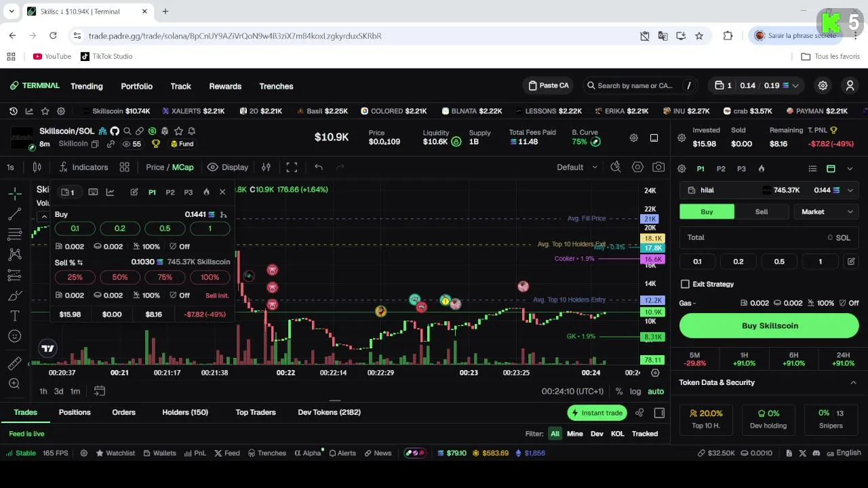Click the Total SOL amount input field
Screen dimensions: 868x488
point(769,238)
